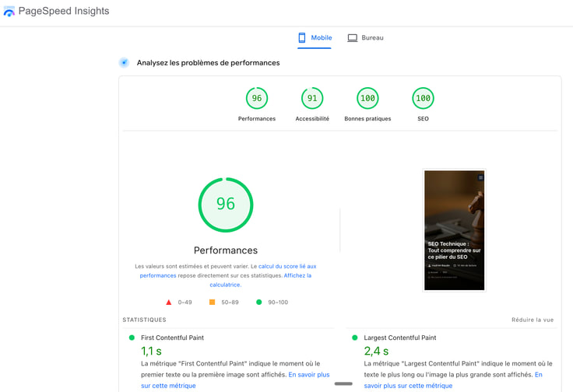Screen dimensions: 573x392
Task: Select the 96 Performances score gauge
Action: pyautogui.click(x=257, y=98)
